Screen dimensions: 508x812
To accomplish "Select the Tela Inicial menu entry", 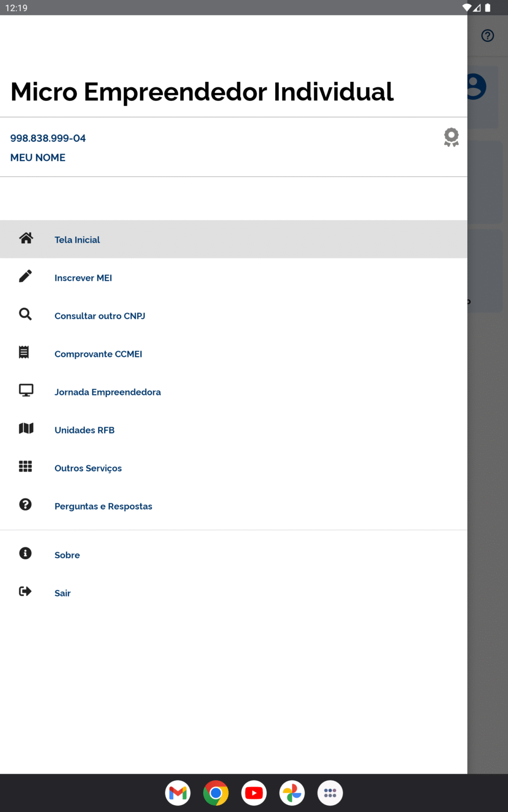I will (x=77, y=239).
